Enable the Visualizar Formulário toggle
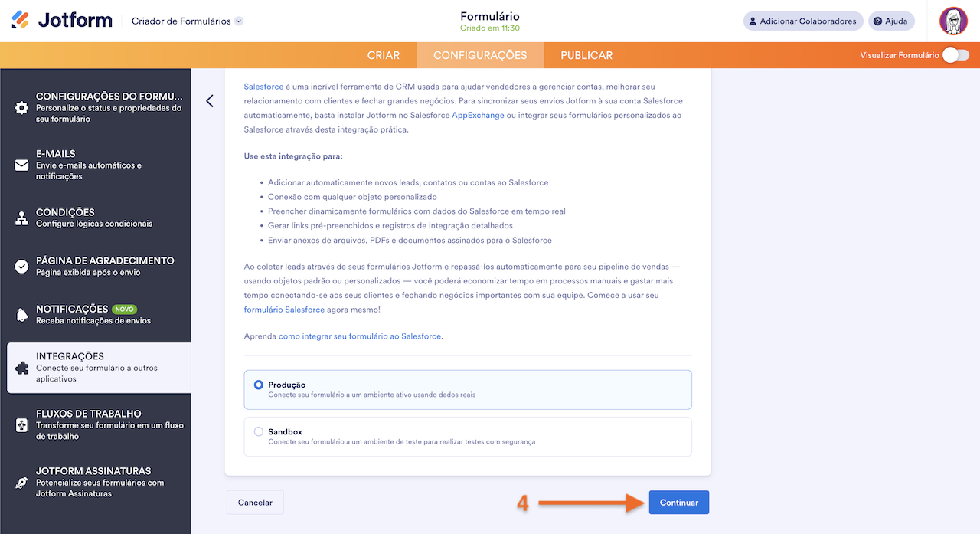Viewport: 980px width, 534px height. coord(955,55)
